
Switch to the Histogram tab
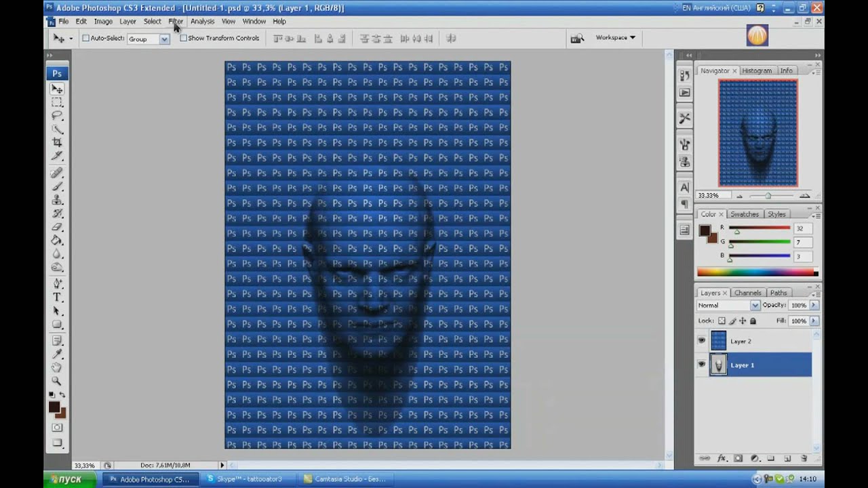(756, 70)
